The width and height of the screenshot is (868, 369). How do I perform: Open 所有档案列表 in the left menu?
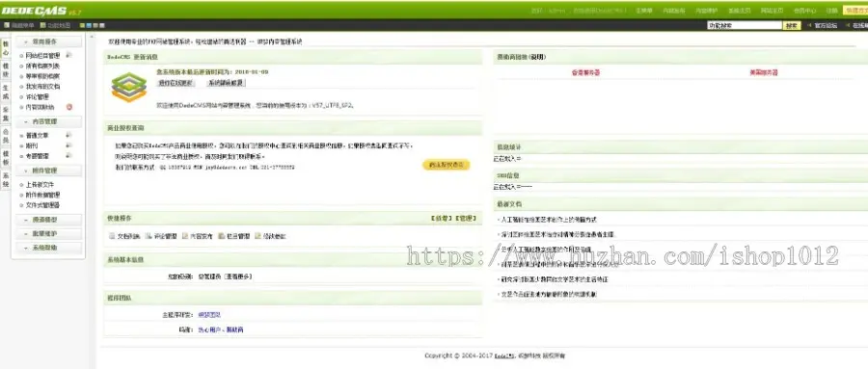tap(42, 66)
